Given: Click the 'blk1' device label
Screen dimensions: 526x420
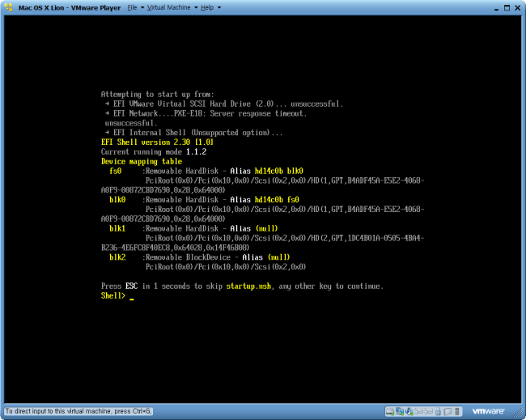Looking at the screenshot, I should click(117, 228).
